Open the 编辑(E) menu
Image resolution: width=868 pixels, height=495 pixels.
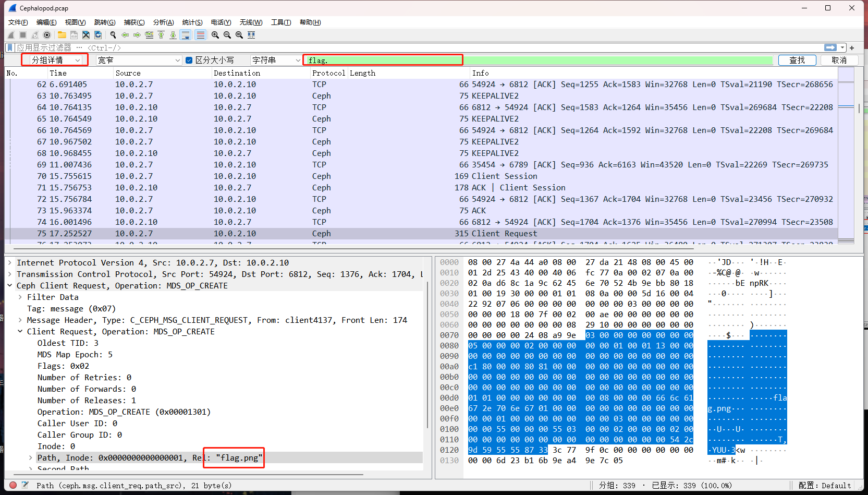tap(46, 22)
